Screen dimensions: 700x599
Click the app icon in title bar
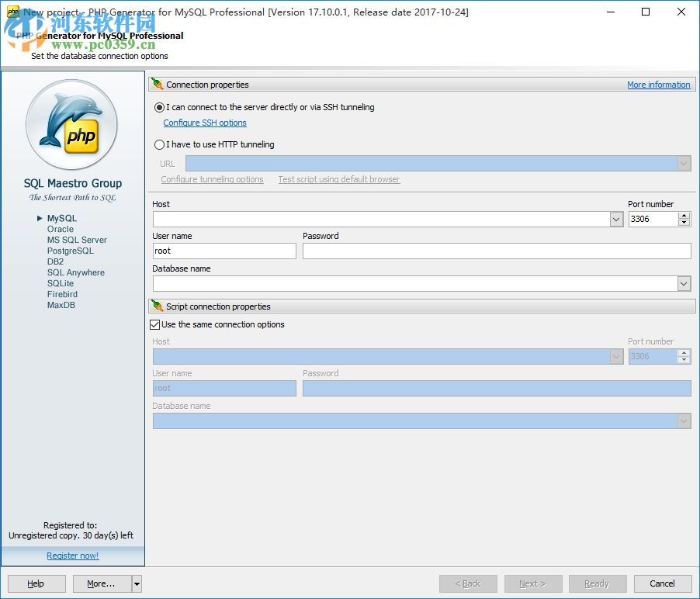point(12,12)
